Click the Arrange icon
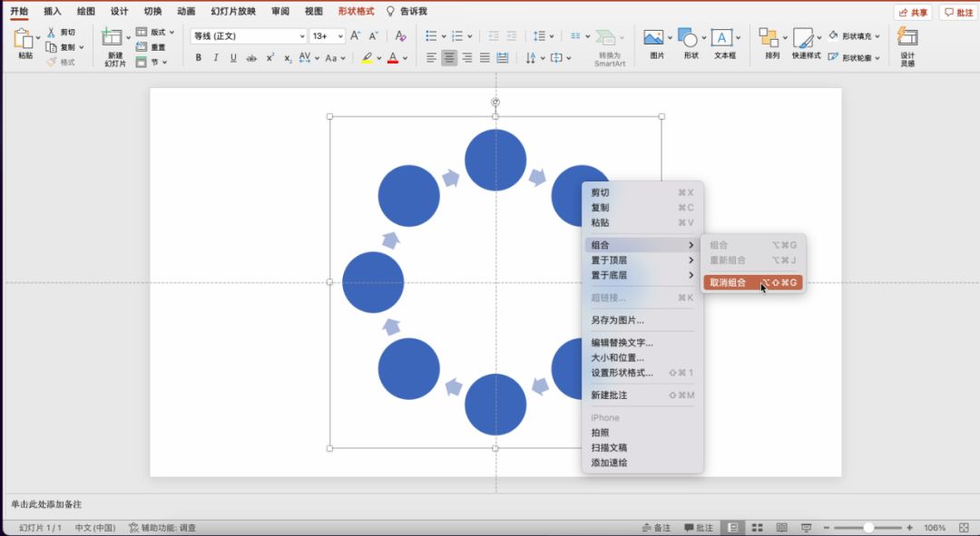Viewport: 980px width, 536px height. pos(769,37)
